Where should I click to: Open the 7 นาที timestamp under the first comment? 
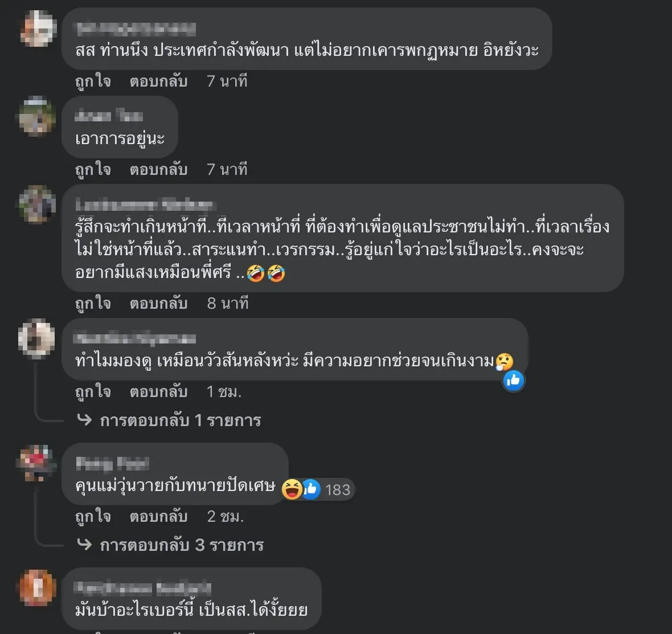(x=227, y=81)
